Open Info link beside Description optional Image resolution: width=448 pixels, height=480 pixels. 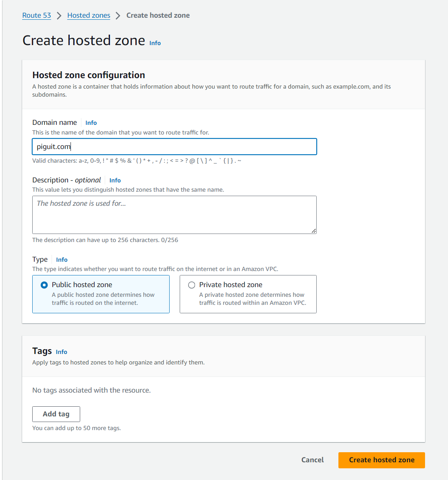coord(115,180)
